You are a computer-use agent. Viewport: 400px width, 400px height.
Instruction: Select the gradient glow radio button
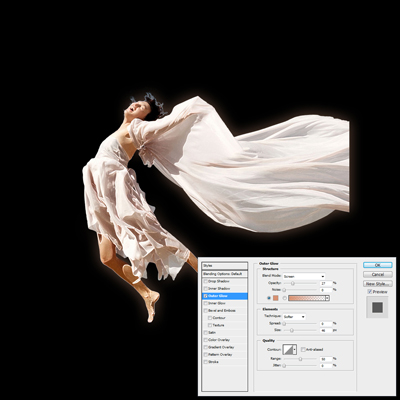(284, 298)
